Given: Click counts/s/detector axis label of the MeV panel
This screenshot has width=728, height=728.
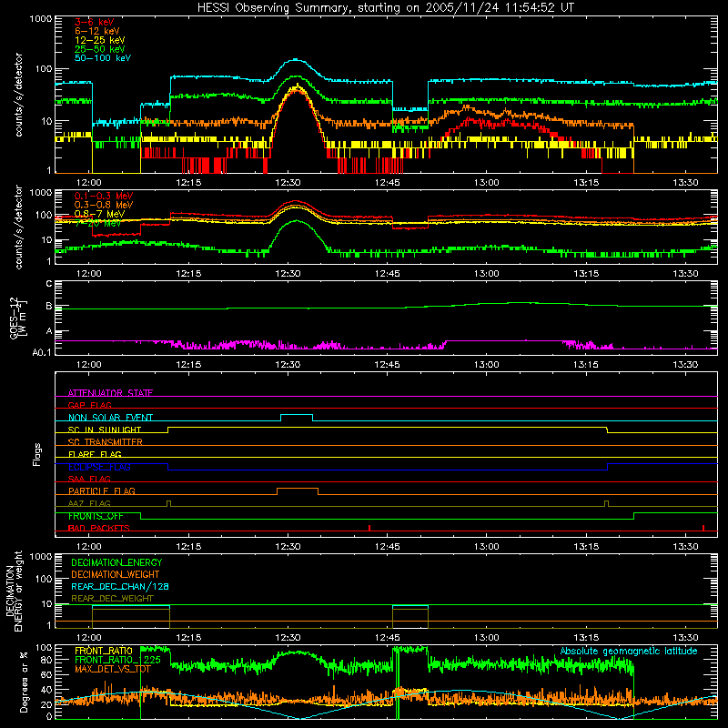Looking at the screenshot, I should pos(18,227).
